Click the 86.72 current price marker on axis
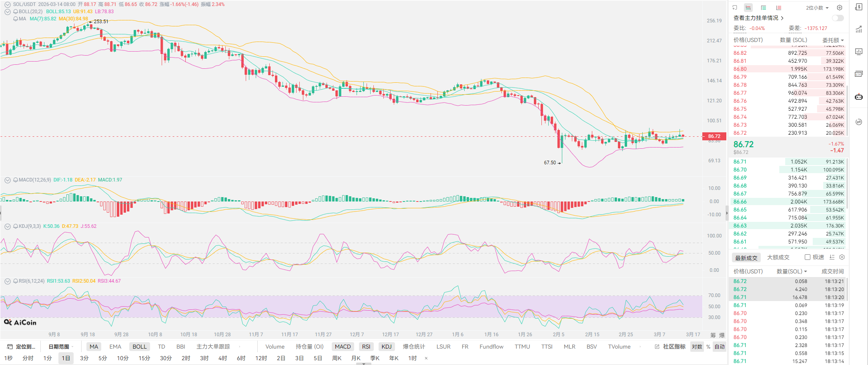Viewport: 868px width, 365px height. [x=714, y=136]
